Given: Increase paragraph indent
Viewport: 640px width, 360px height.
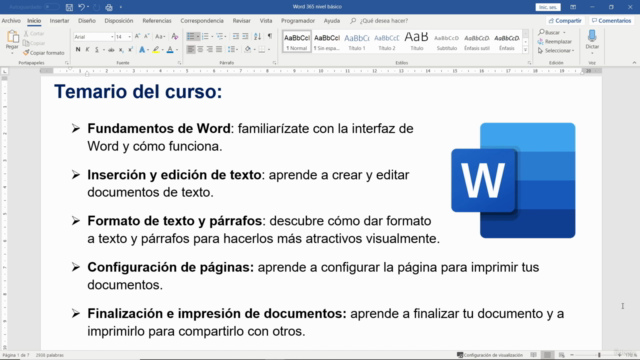Looking at the screenshot, I should coord(245,36).
